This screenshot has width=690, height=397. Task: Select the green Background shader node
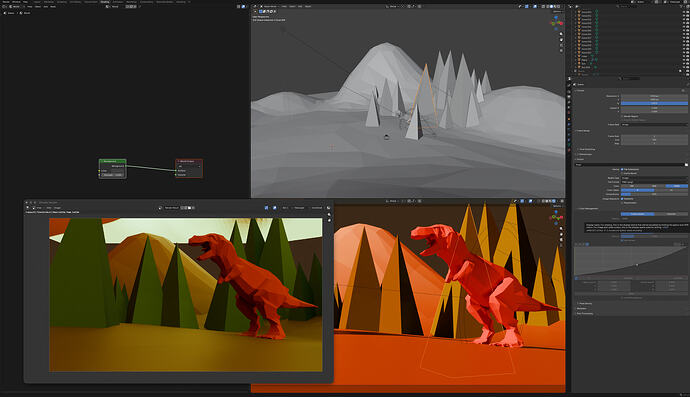pyautogui.click(x=113, y=169)
